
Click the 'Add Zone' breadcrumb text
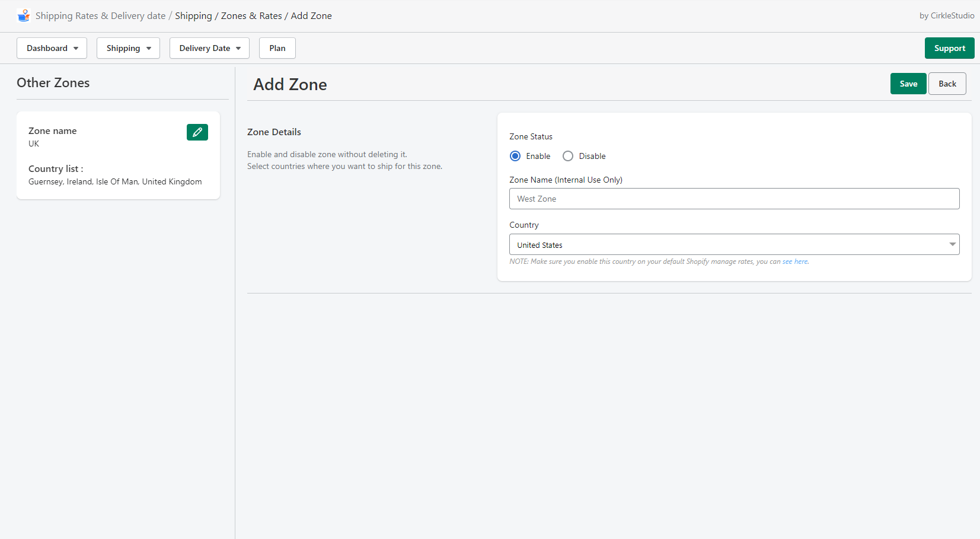311,16
